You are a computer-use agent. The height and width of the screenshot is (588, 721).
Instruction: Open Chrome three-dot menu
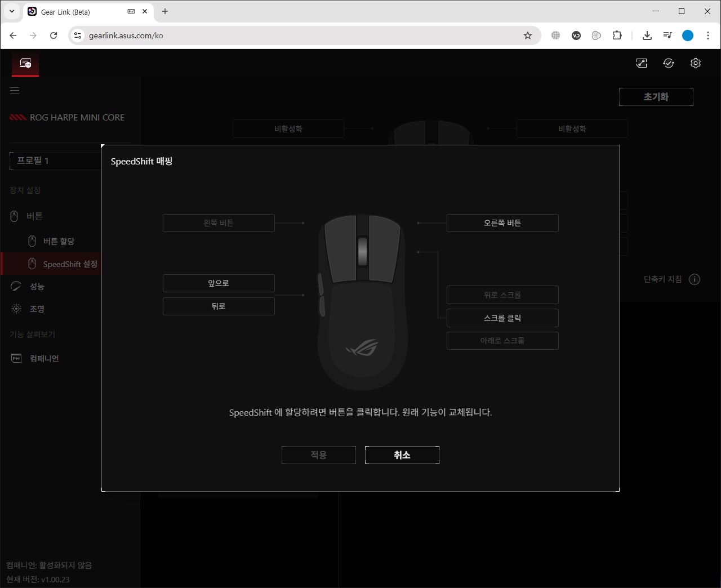click(708, 35)
